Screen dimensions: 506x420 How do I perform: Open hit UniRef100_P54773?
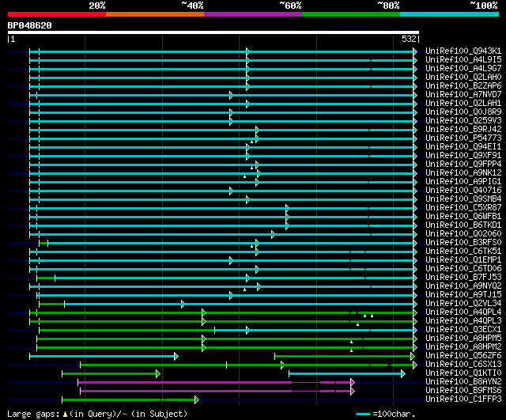[x=463, y=138]
